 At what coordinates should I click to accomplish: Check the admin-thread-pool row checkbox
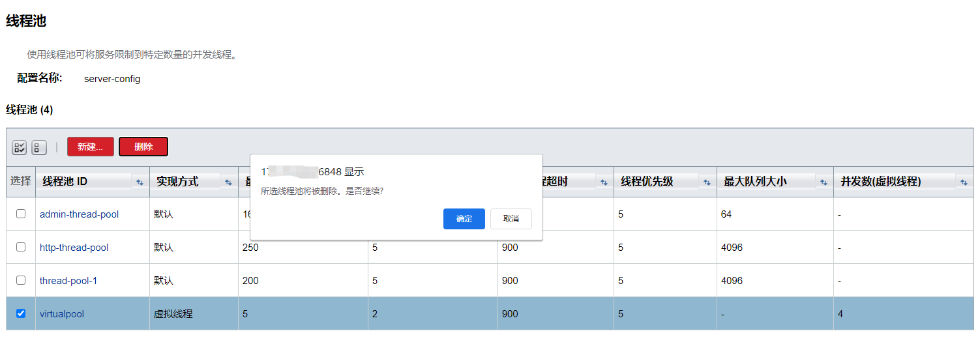(x=21, y=214)
